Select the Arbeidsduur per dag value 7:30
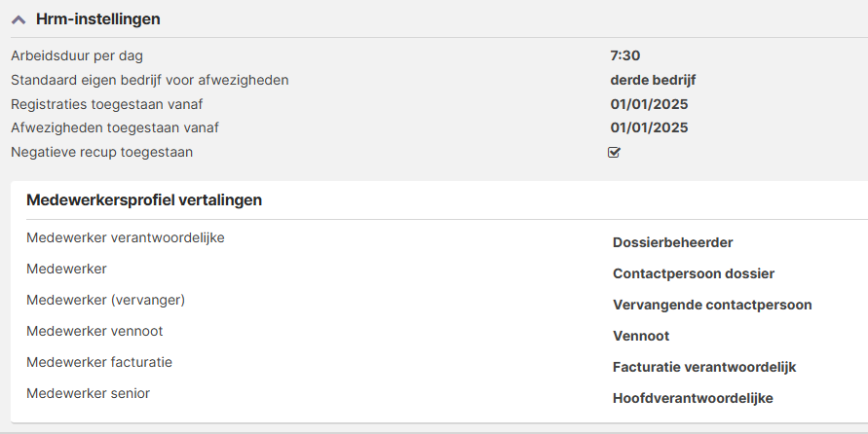The image size is (868, 434). point(625,55)
